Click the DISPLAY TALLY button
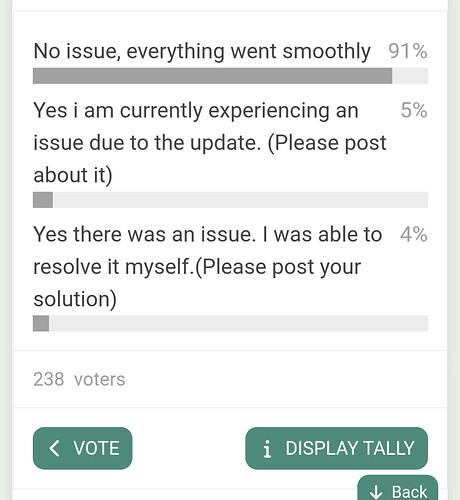Screen dimensions: 460x500 pos(336,448)
